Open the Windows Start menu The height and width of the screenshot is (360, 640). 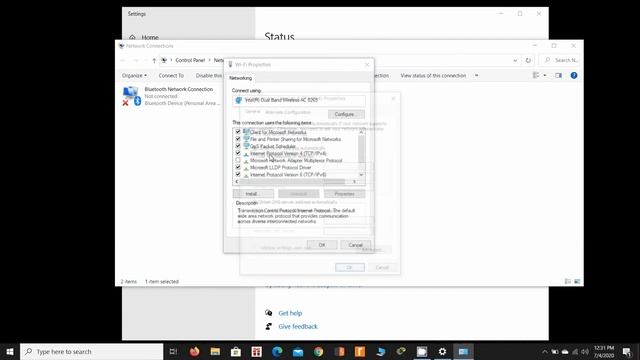click(x=10, y=351)
